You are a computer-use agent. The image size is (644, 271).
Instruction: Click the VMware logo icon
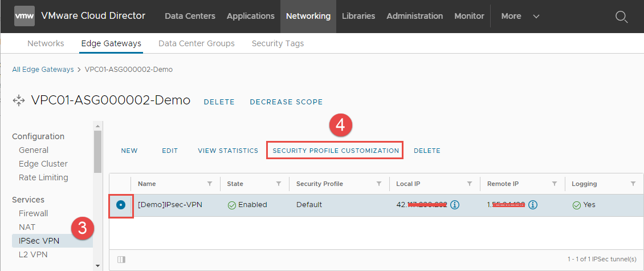(x=25, y=16)
